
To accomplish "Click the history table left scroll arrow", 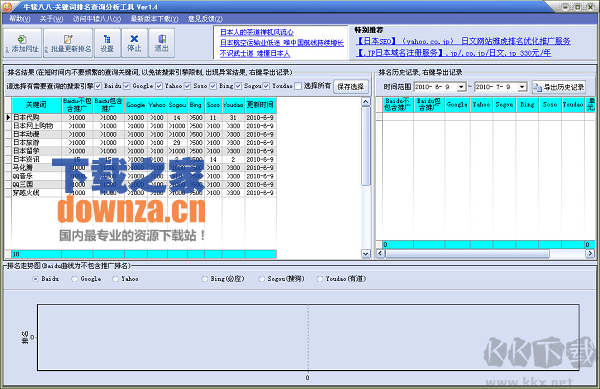I will click(x=380, y=254).
